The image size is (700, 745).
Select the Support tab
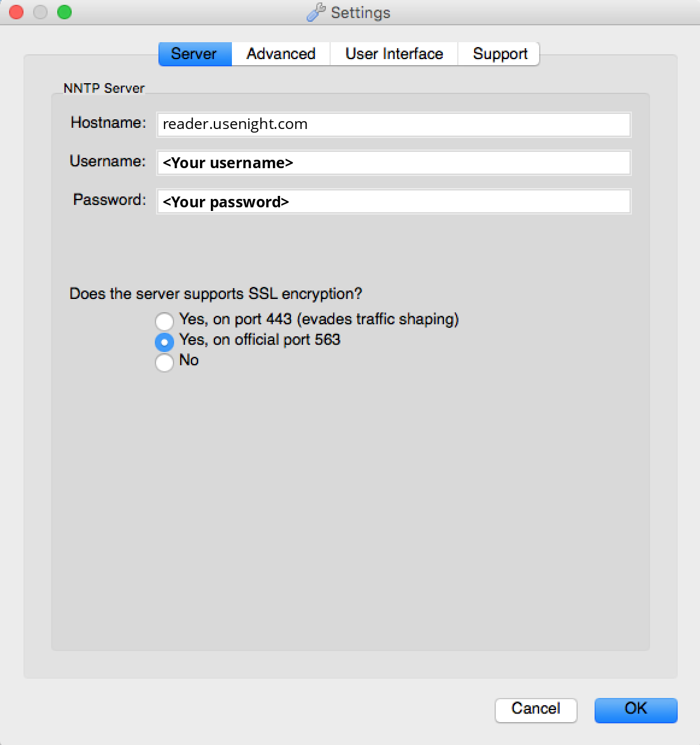pyautogui.click(x=499, y=54)
